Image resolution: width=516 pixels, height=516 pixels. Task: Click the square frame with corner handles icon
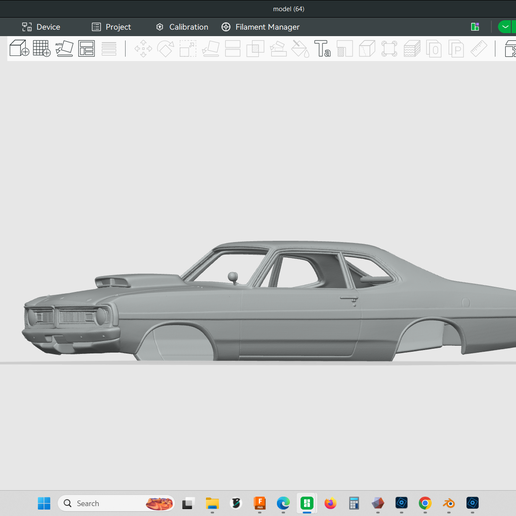389,49
